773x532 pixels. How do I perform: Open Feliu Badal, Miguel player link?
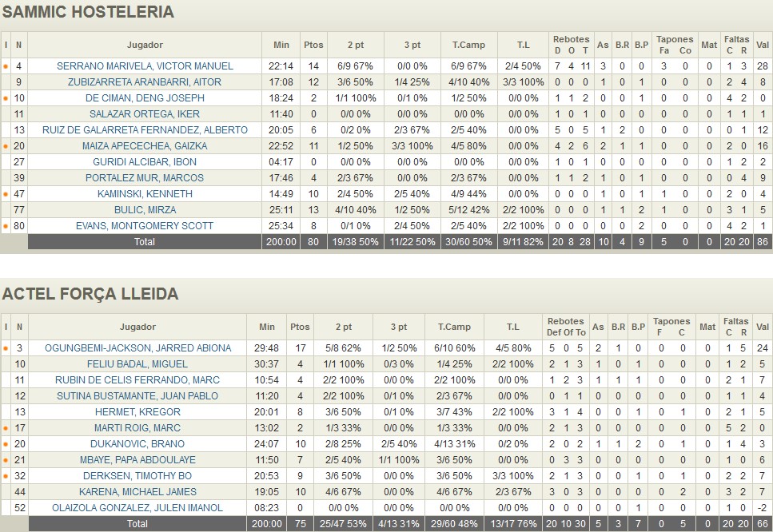pos(137,364)
